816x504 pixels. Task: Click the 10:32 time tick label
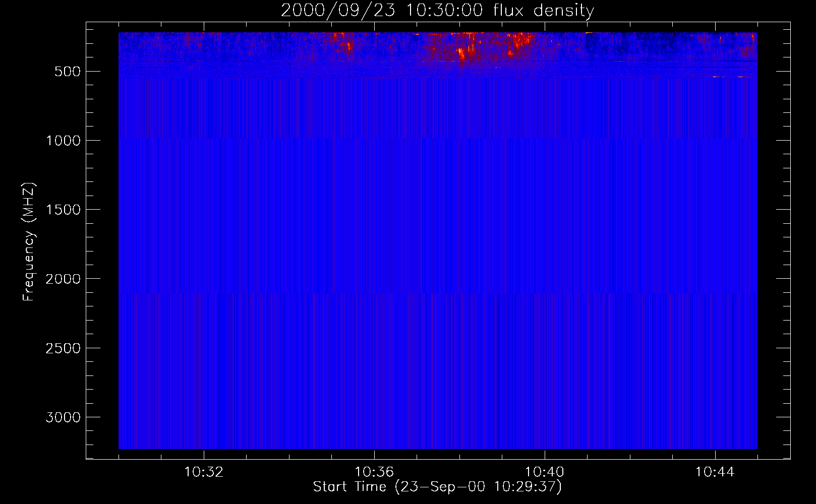pyautogui.click(x=204, y=472)
